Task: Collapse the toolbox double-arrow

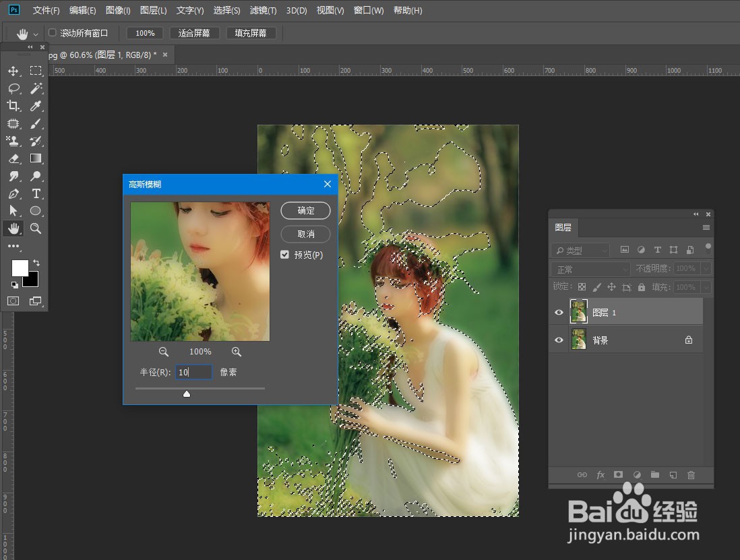Action: pos(30,47)
